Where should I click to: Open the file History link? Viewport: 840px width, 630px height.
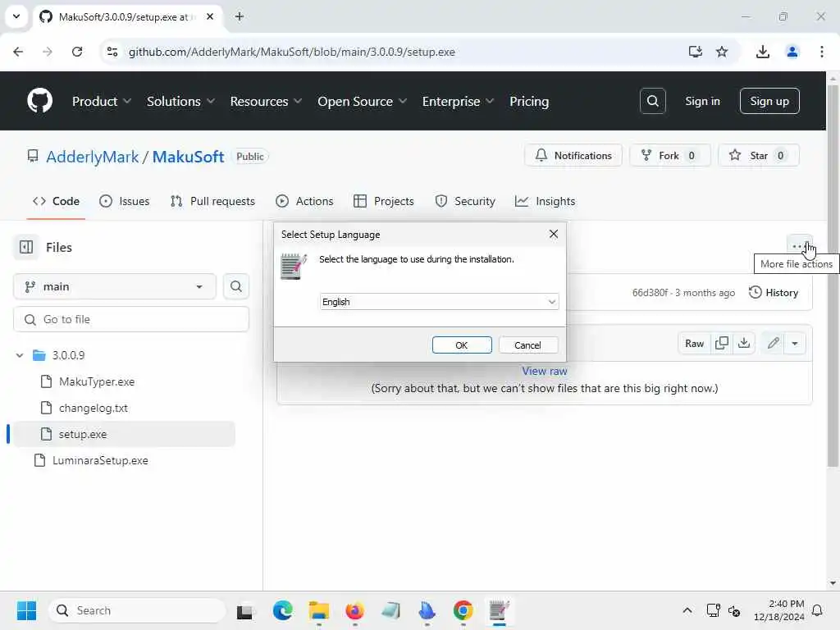pyautogui.click(x=774, y=293)
